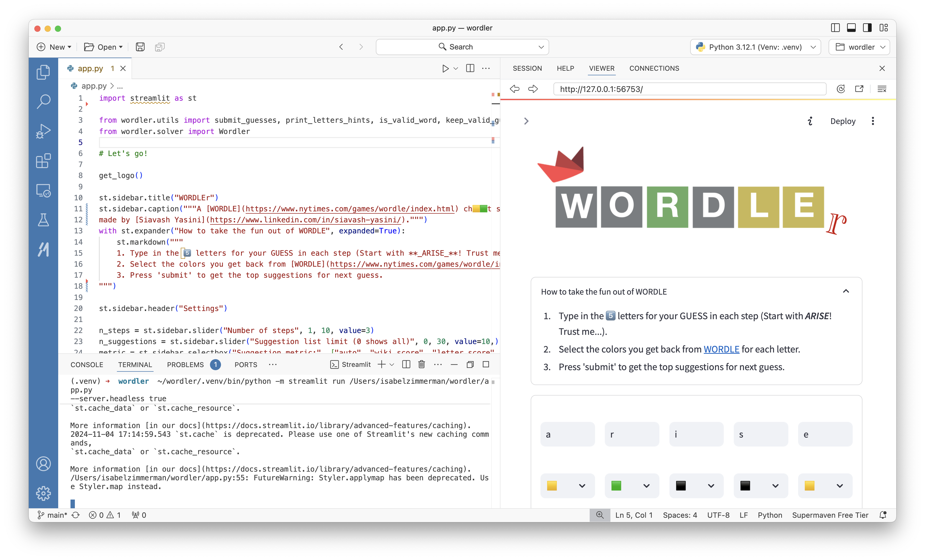Collapse the 'How to take the fun out' expander

coord(846,292)
